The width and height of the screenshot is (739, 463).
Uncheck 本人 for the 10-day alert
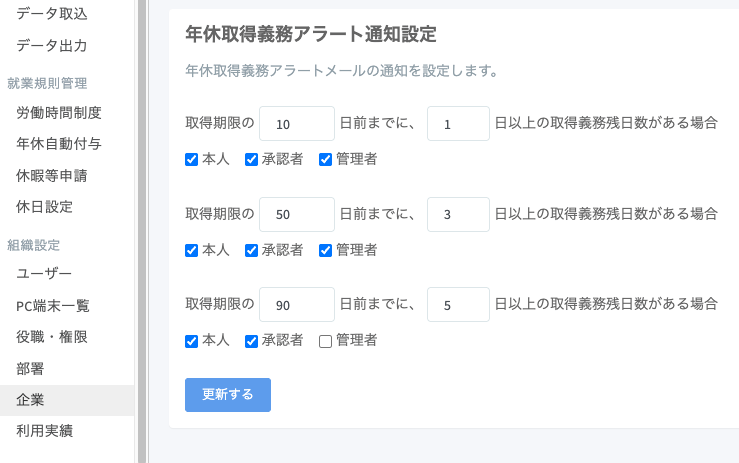192,159
